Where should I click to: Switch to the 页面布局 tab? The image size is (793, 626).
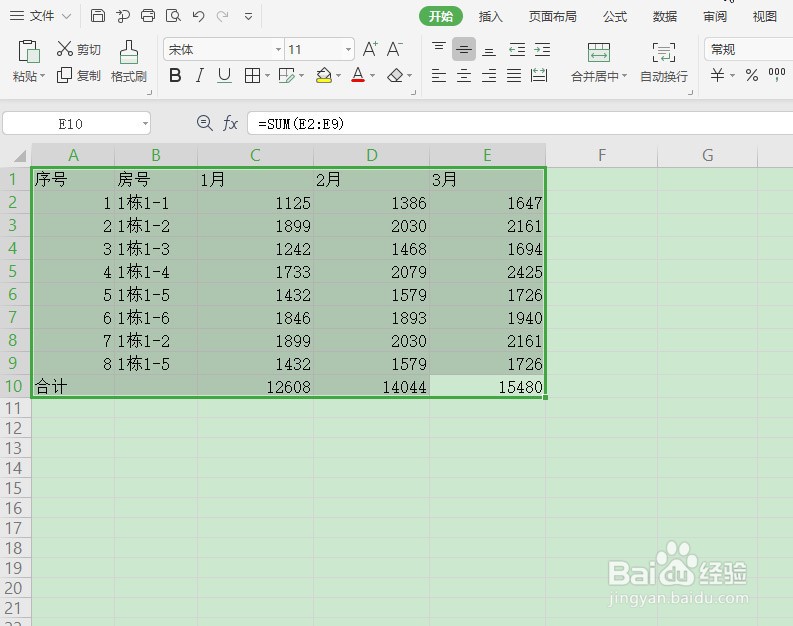click(552, 17)
